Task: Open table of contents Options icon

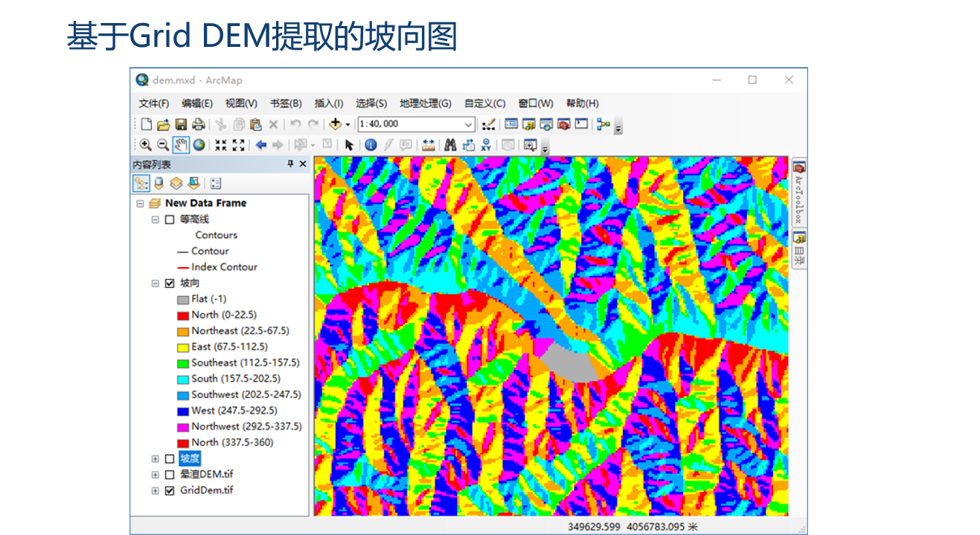Action: tap(216, 183)
